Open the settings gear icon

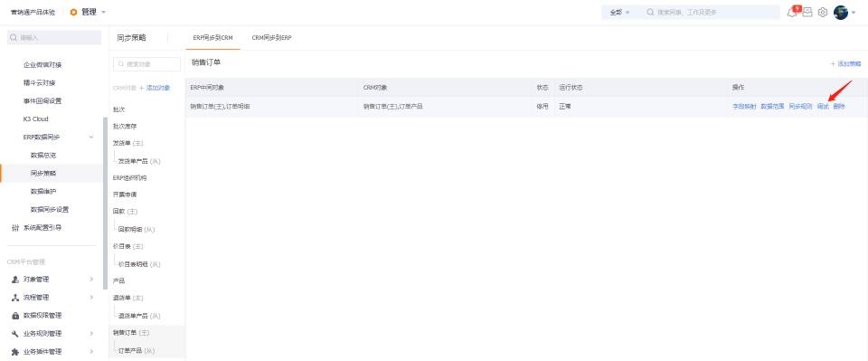tap(823, 12)
